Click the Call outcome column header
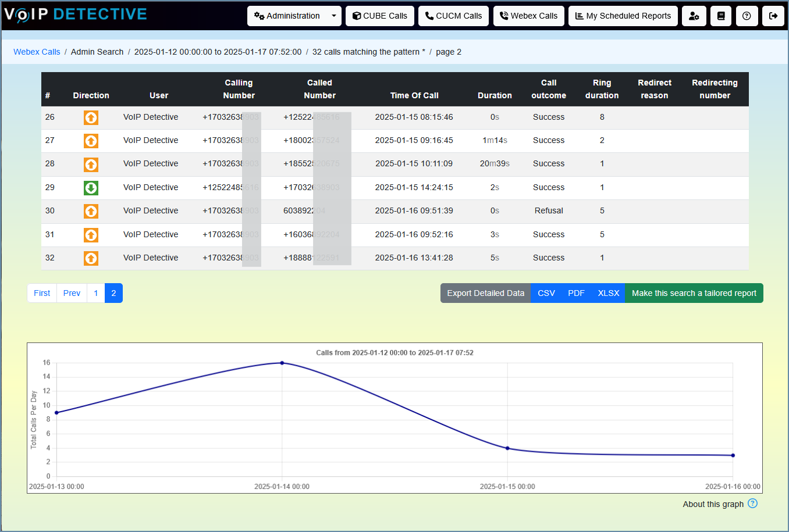 click(x=549, y=89)
